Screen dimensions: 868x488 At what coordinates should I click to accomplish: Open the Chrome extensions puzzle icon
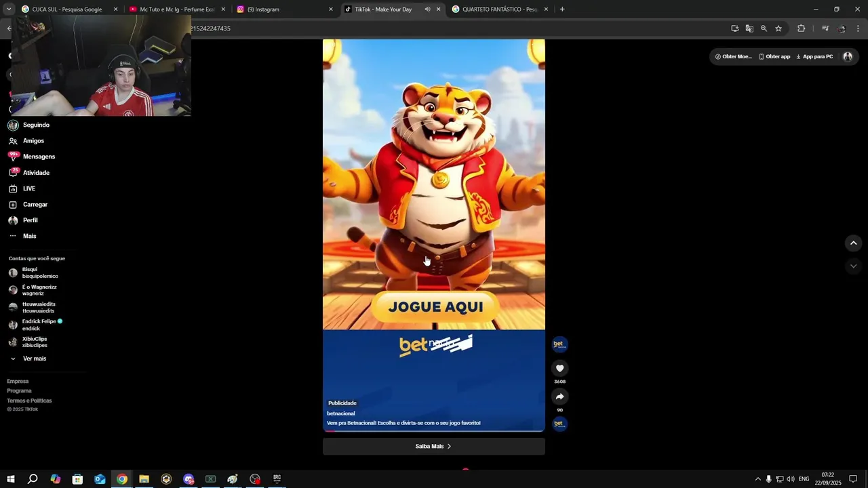[801, 28]
